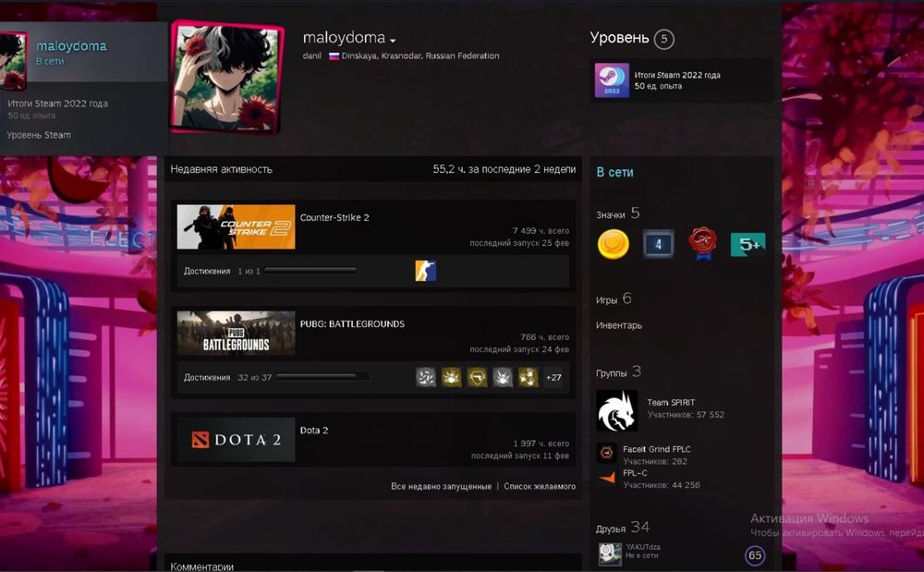The height and width of the screenshot is (572, 924).
Task: Open the Инвентарь inventory link
Action: click(x=619, y=325)
